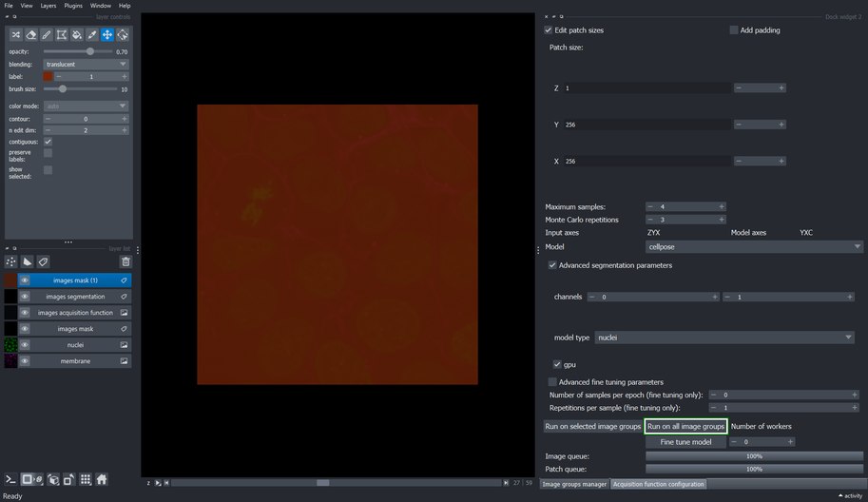
Task: Toggle grid mode icon
Action: (86, 479)
